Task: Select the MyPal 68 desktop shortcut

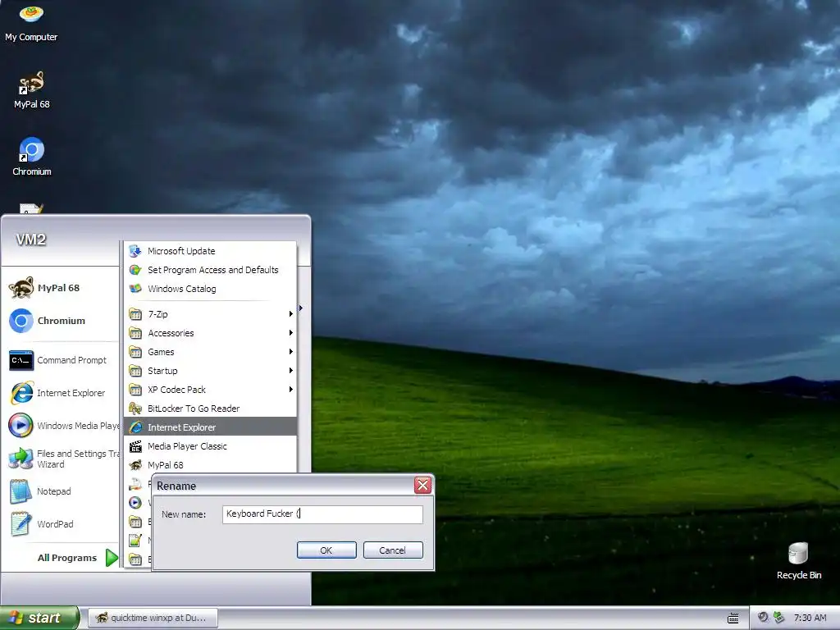Action: [32, 90]
